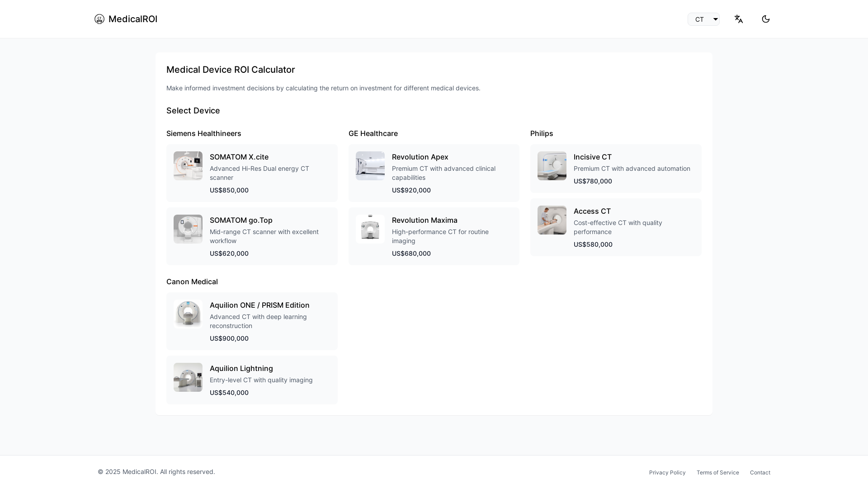Click the GE Healthcare brand heading
The height and width of the screenshot is (488, 868).
click(x=373, y=133)
